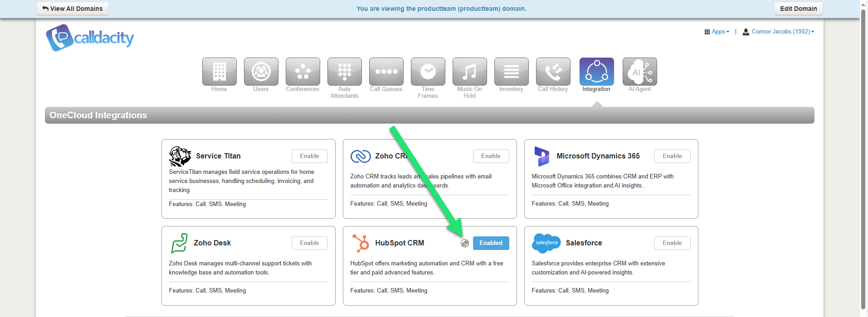Switch to the Call History tab
Screen dimensions: 868x317
[x=553, y=72]
